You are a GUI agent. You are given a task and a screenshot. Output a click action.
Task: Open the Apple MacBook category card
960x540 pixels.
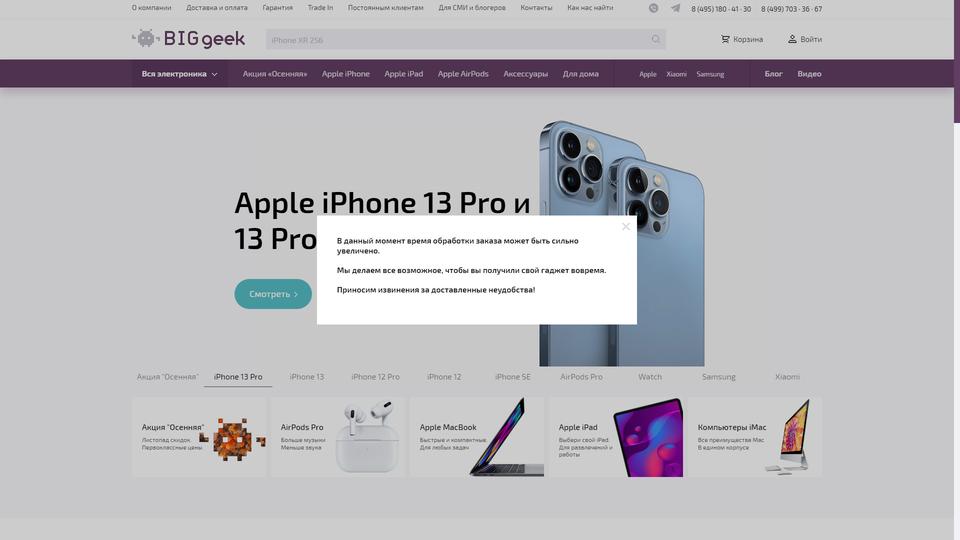point(477,437)
